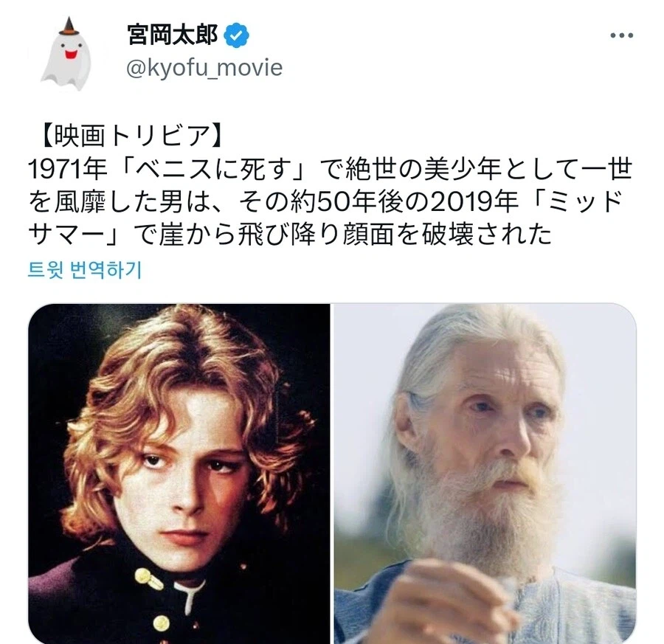The width and height of the screenshot is (664, 644).
Task: Open the left photo of curly-haired youth
Action: [x=179, y=474]
